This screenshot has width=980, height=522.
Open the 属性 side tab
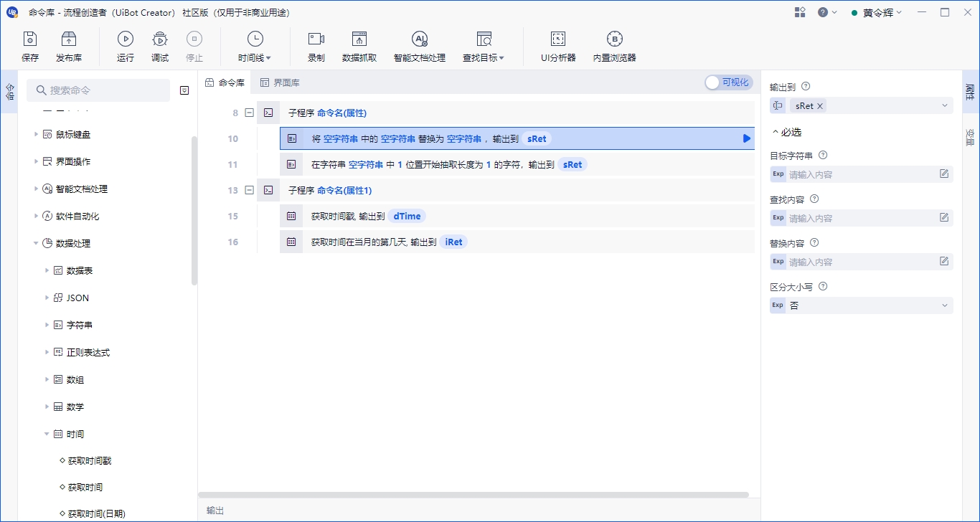click(x=970, y=91)
